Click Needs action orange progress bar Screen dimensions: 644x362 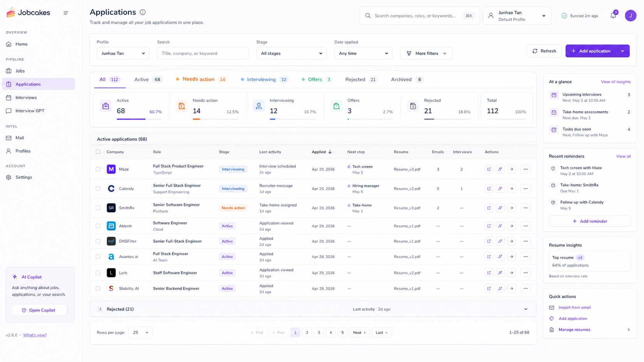[x=196, y=119]
